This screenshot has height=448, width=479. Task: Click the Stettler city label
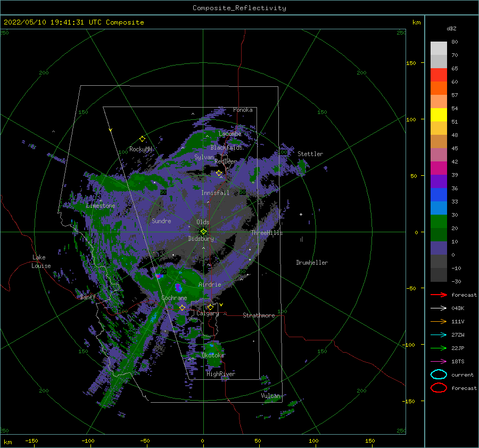pos(310,154)
